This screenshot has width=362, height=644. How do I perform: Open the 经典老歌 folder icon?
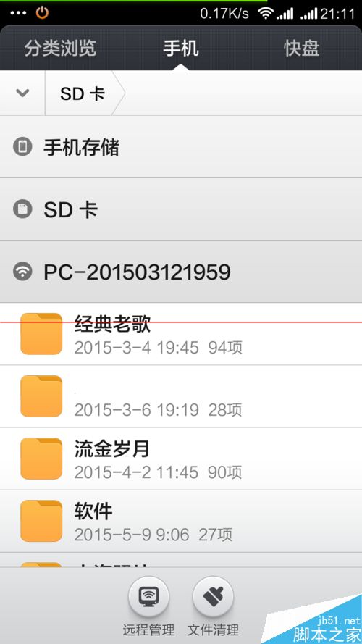click(41, 333)
